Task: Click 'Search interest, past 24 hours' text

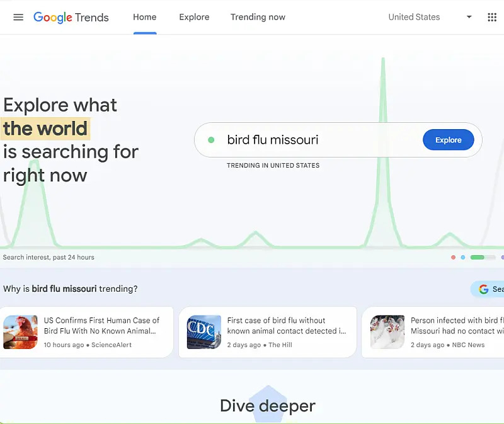Action: click(49, 257)
